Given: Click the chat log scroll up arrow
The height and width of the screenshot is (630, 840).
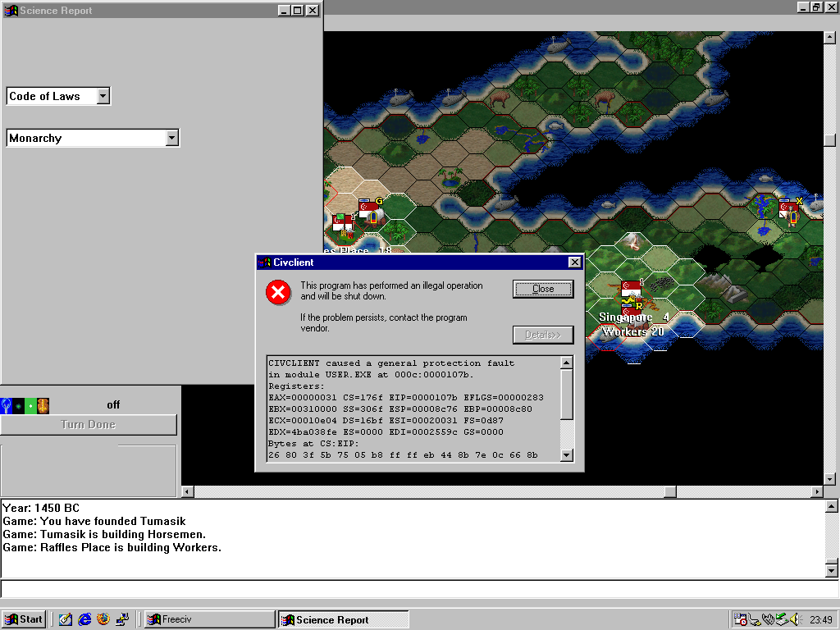Looking at the screenshot, I should (x=832, y=506).
